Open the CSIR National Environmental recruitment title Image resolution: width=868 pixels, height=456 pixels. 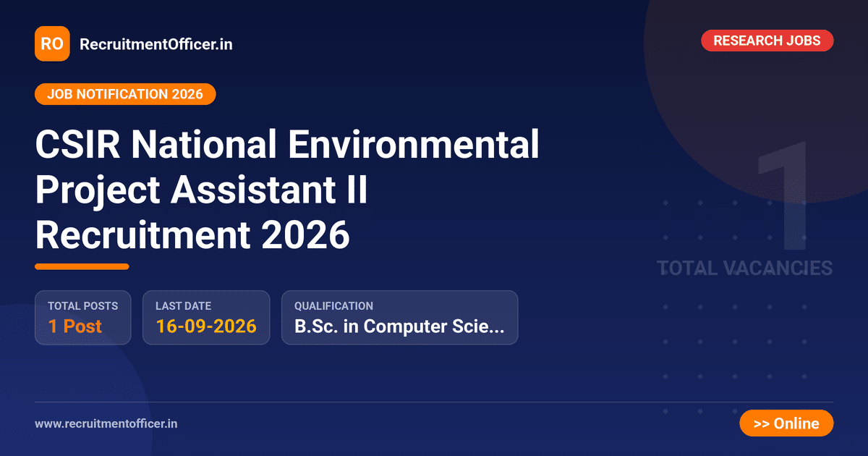[x=287, y=190]
